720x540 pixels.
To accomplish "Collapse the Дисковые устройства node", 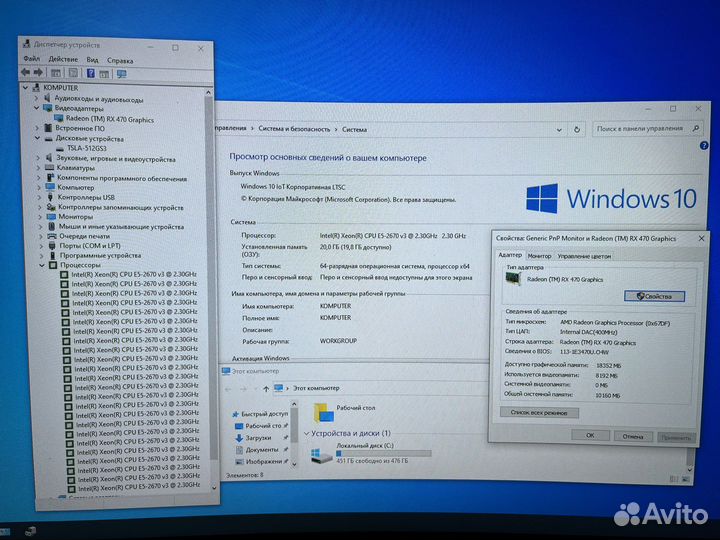I will click(38, 138).
